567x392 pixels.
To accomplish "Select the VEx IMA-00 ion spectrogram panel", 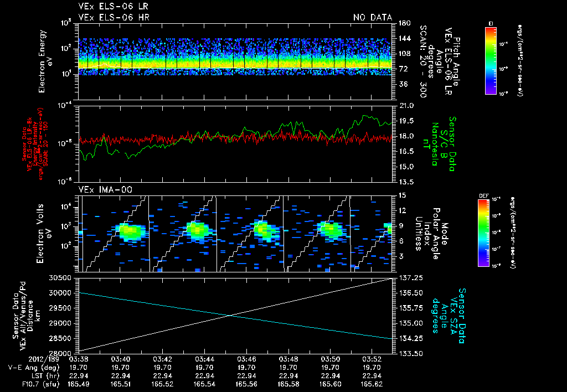I will [235, 234].
